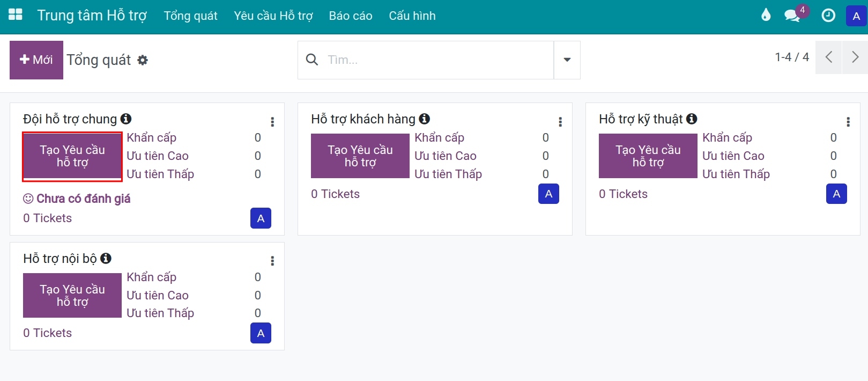Click 0 Tickets on Hỗ trợ khách hàng card
This screenshot has height=381, width=868.
(x=335, y=194)
